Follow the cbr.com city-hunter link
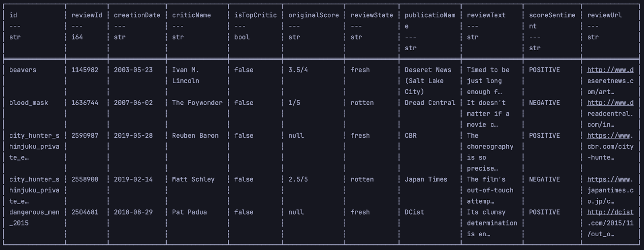Image resolution: width=644 pixels, height=250 pixels. [610, 136]
